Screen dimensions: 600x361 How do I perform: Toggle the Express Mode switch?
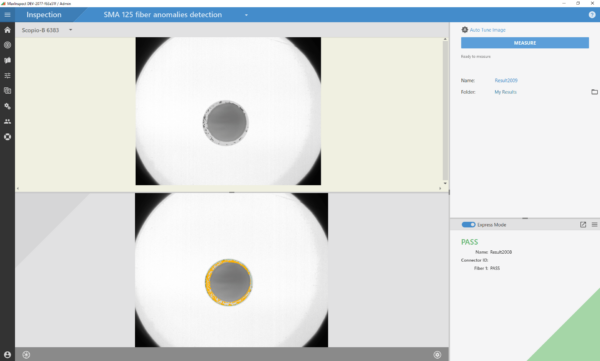coord(468,225)
